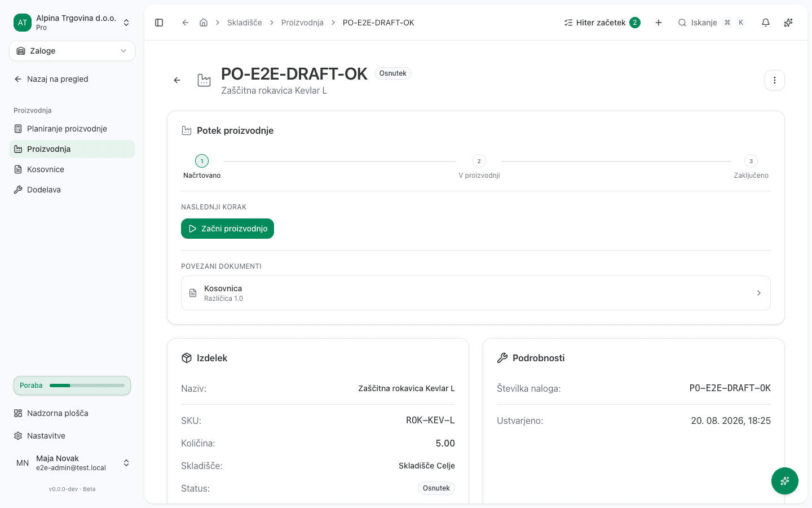Select Proizvodnja in sidebar
The image size is (812, 508).
pyautogui.click(x=72, y=149)
